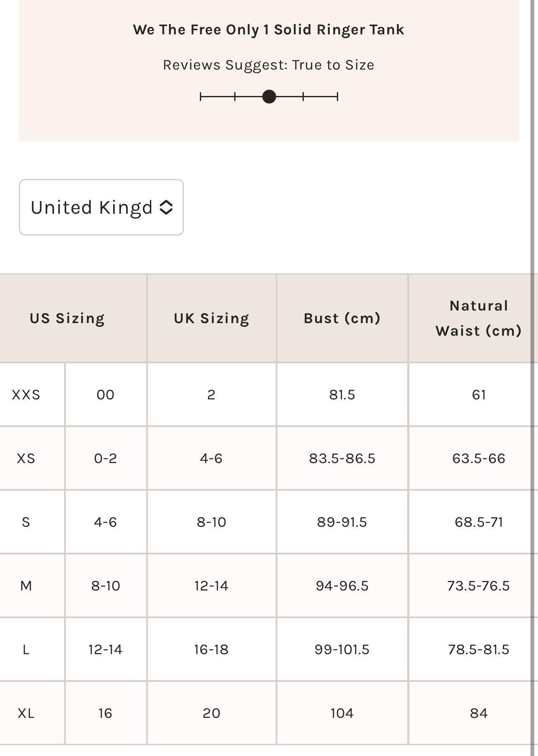Image resolution: width=538 pixels, height=756 pixels.
Task: Click the Bust (cm) column header
Action: click(342, 318)
